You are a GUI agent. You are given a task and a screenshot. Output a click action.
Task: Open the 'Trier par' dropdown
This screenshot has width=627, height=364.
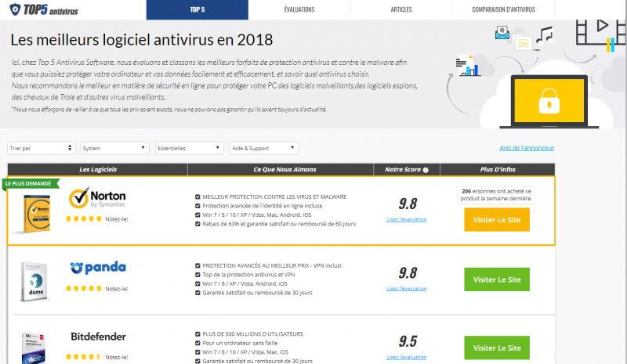[42, 148]
